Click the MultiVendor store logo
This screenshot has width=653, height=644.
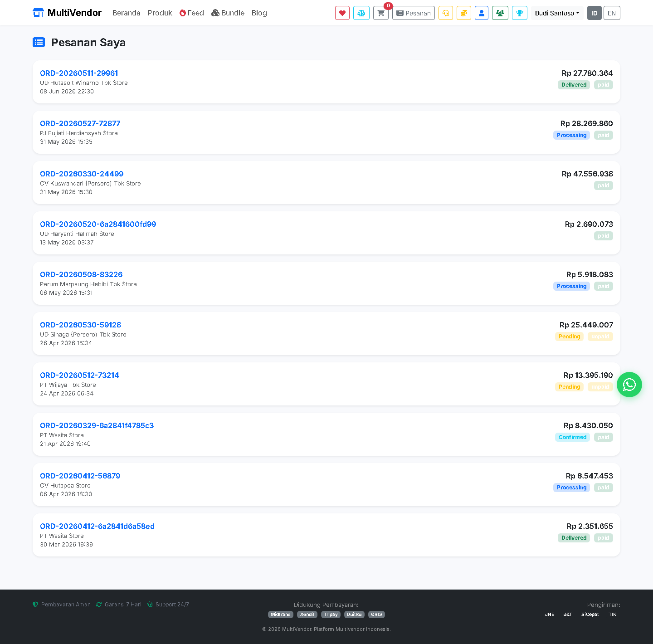coord(67,13)
